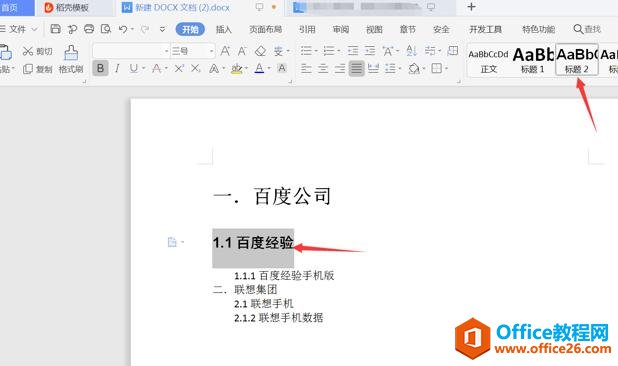Screen dimensions: 618x366
Task: Decrease font size with the A- icon
Action: [242, 51]
